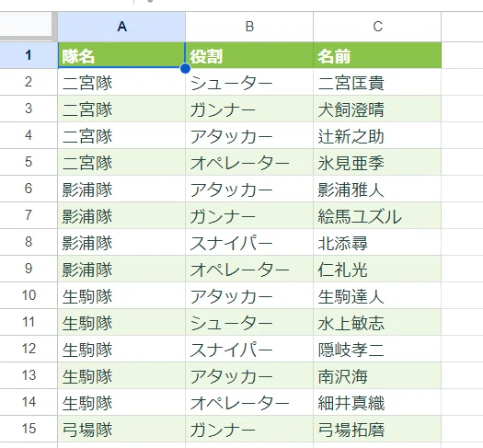
Task: Select the オペレーター cell in row 14
Action: (x=249, y=402)
